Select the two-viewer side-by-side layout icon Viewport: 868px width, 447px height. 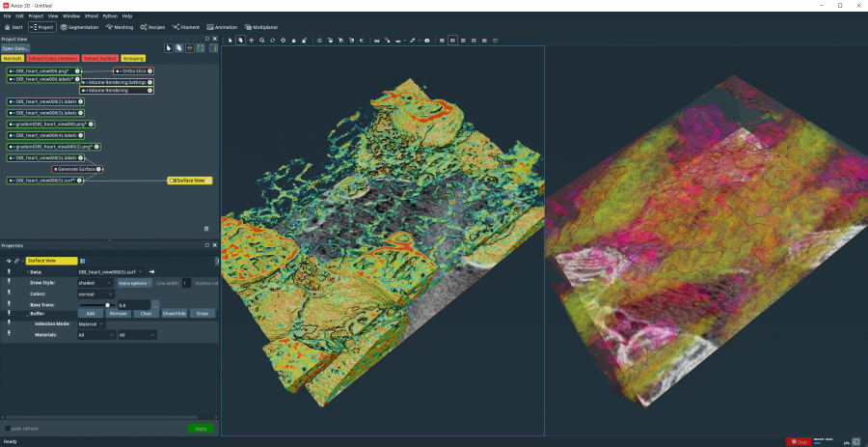[x=452, y=41]
